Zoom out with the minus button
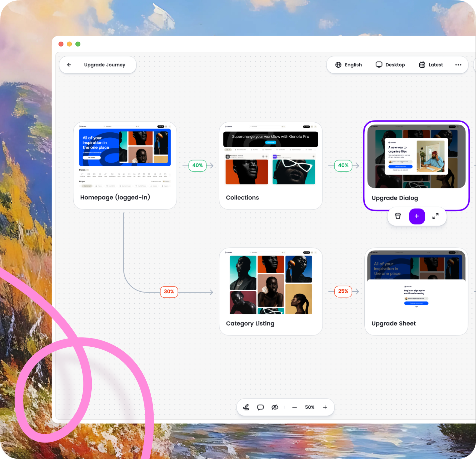The image size is (476, 459). (294, 407)
